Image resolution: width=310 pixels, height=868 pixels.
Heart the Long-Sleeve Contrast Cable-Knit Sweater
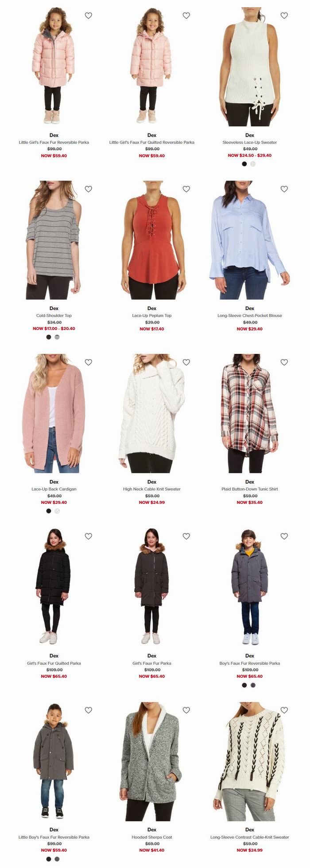pos(284,710)
